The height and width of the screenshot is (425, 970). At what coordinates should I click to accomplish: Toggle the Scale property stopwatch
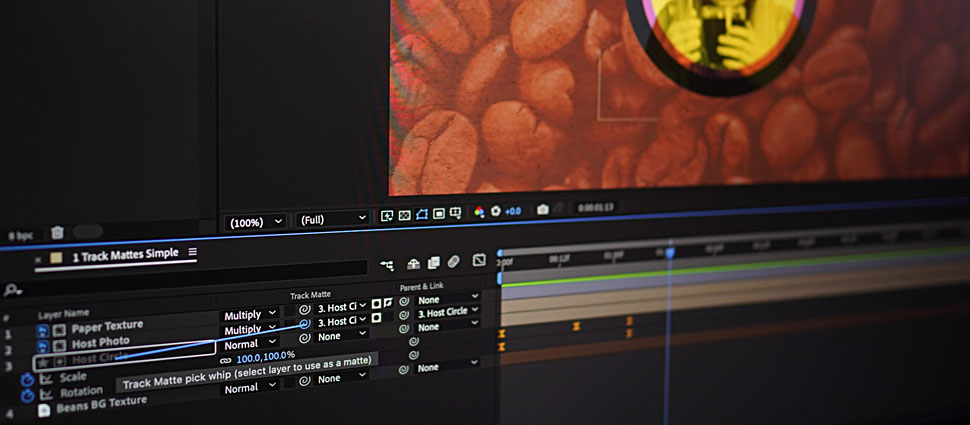[27, 380]
